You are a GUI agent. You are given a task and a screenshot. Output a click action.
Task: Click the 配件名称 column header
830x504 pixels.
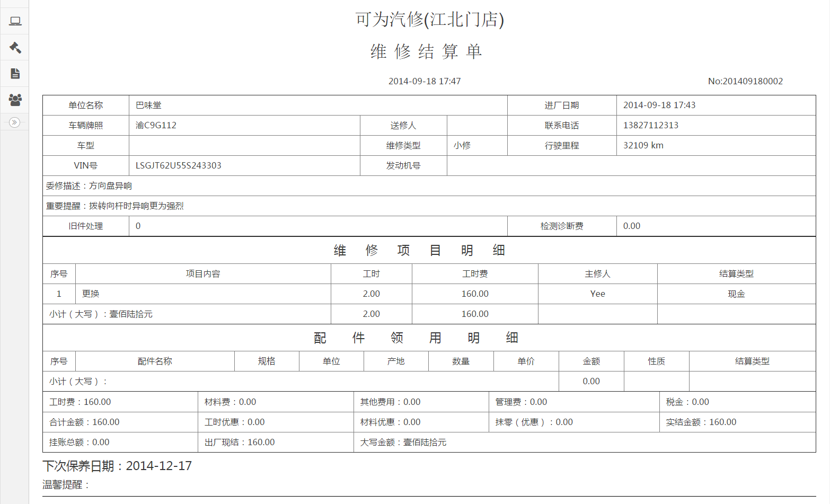(155, 361)
